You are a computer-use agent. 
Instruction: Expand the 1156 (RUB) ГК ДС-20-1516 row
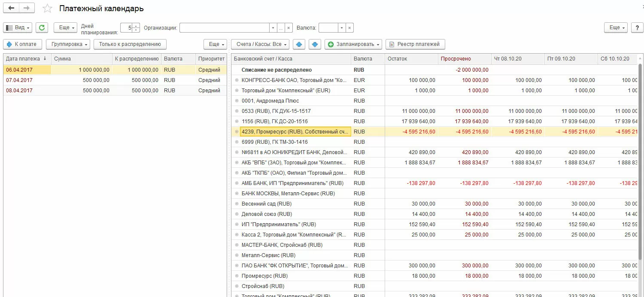pyautogui.click(x=237, y=121)
